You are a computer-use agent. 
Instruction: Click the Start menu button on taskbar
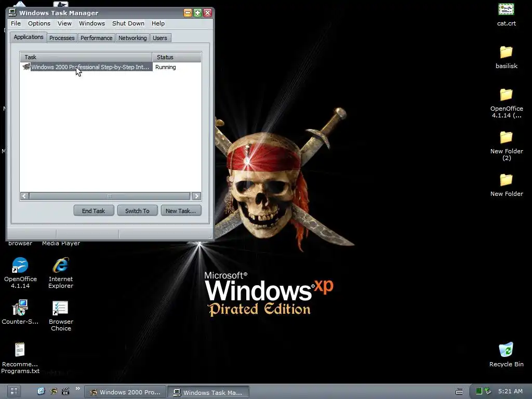coord(14,391)
